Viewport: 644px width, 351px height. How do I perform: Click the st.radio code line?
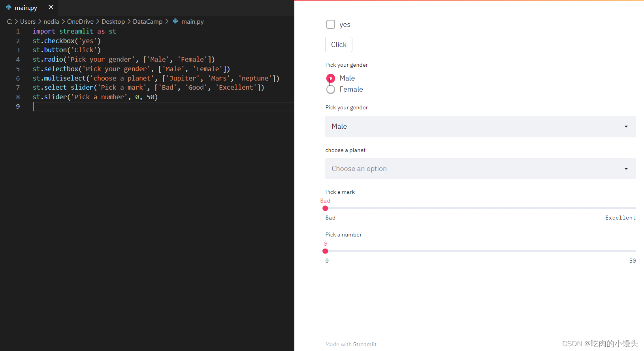pos(124,59)
